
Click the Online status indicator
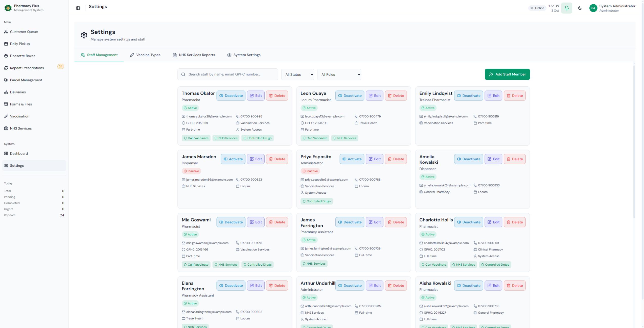(x=537, y=8)
